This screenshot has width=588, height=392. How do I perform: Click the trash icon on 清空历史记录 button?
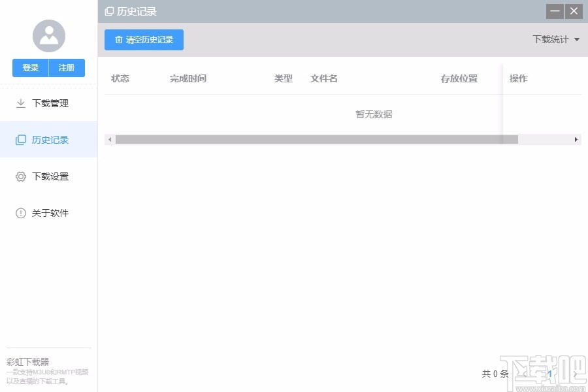[x=118, y=40]
